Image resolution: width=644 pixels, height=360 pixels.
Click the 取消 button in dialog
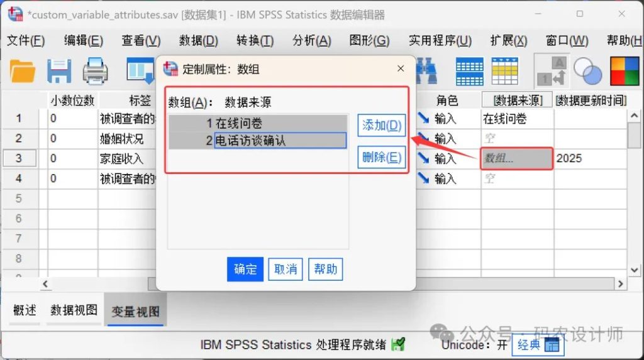286,270
